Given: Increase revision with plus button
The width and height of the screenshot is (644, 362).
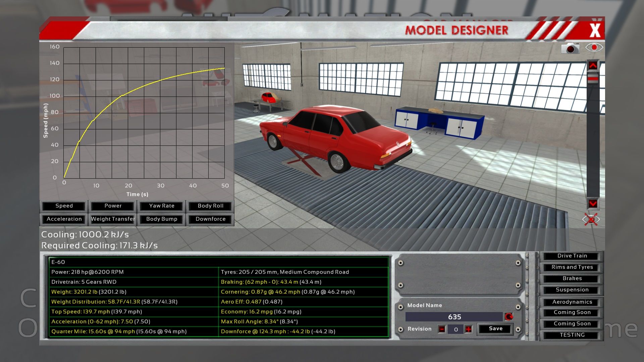Looking at the screenshot, I should 468,329.
